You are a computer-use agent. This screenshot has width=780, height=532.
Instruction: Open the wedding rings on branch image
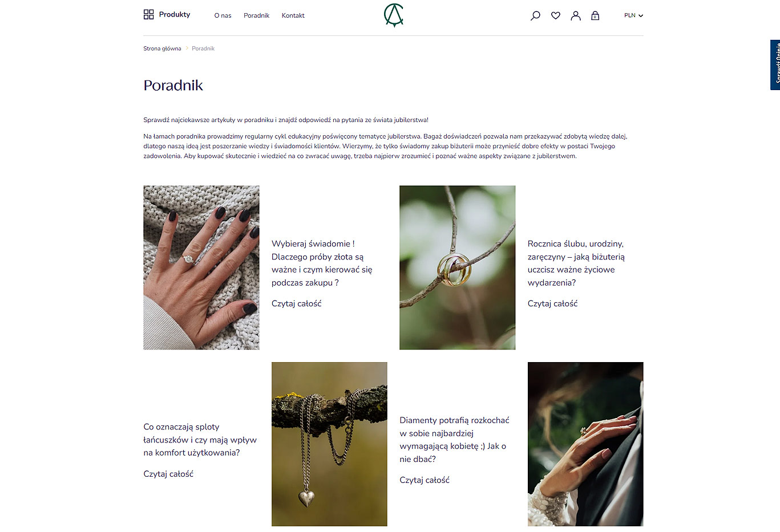click(x=457, y=267)
